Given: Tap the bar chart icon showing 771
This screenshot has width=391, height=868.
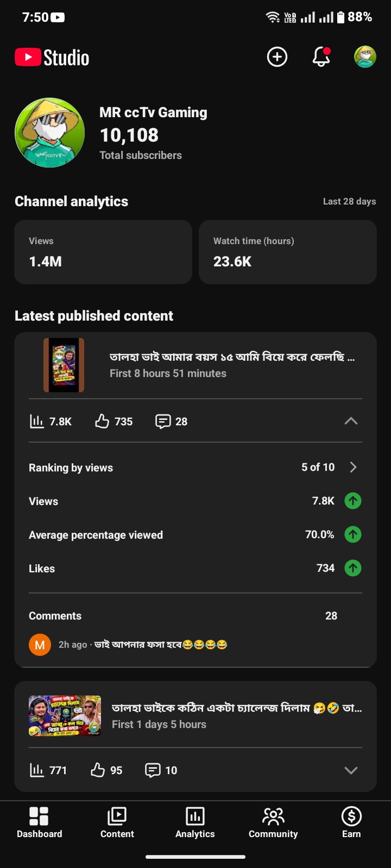Looking at the screenshot, I should pyautogui.click(x=36, y=770).
